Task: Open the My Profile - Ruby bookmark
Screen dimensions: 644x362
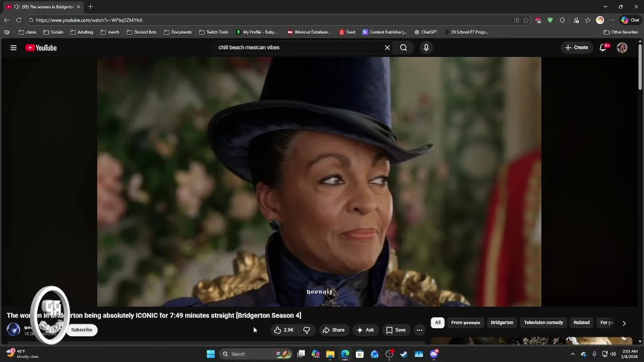Action: pyautogui.click(x=256, y=32)
